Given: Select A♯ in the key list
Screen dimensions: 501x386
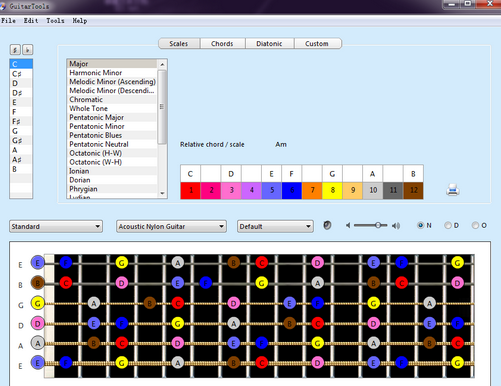Looking at the screenshot, I should click(x=21, y=159).
